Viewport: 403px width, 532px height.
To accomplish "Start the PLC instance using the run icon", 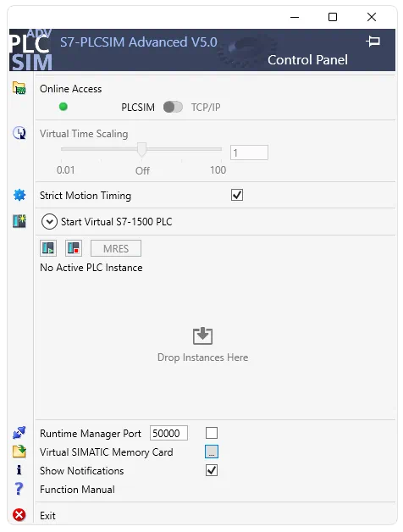I will point(48,248).
